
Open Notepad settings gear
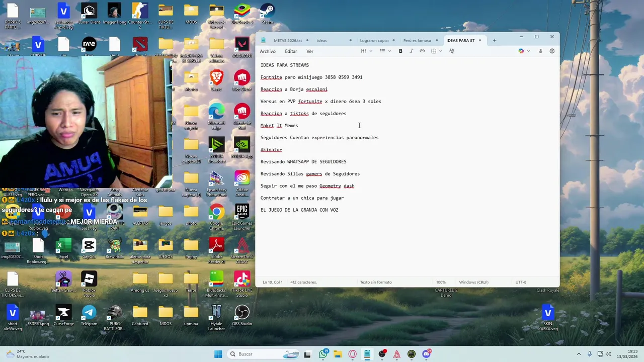click(552, 51)
